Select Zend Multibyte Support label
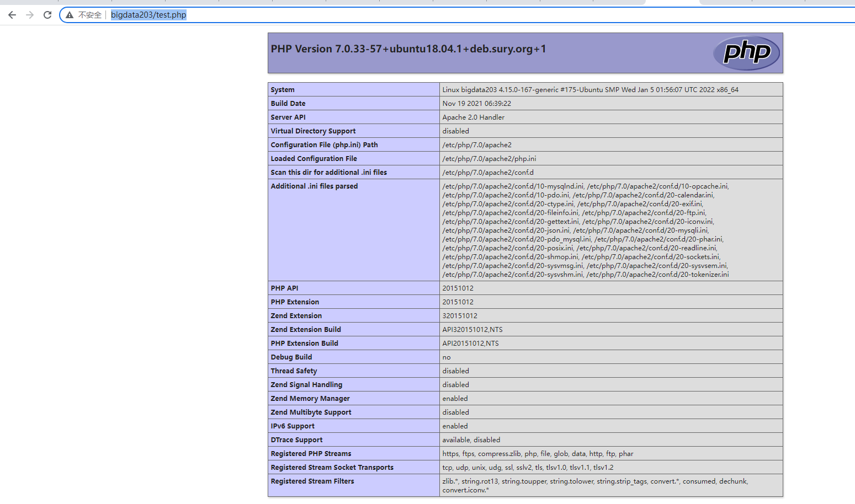 [x=311, y=412]
